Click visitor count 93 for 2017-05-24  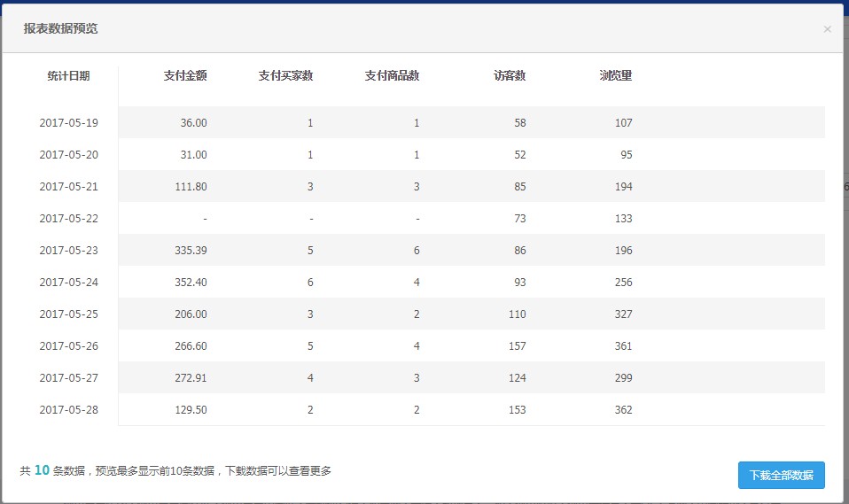520,283
